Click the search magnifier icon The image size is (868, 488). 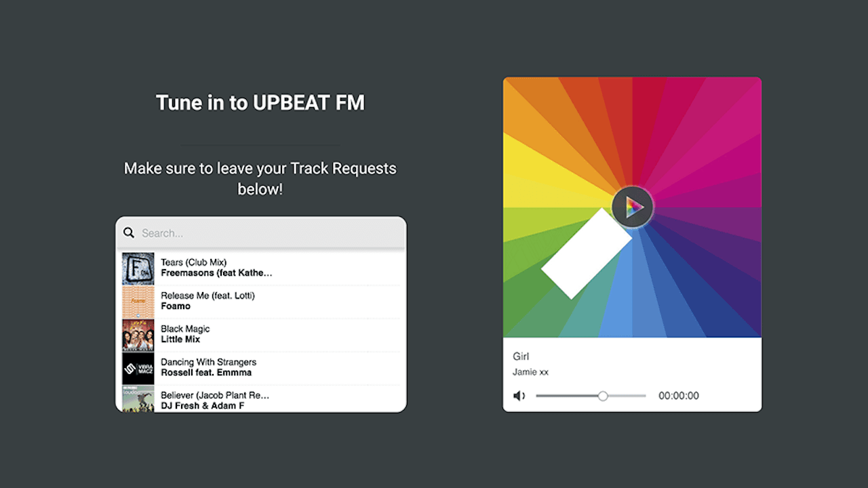click(x=129, y=232)
